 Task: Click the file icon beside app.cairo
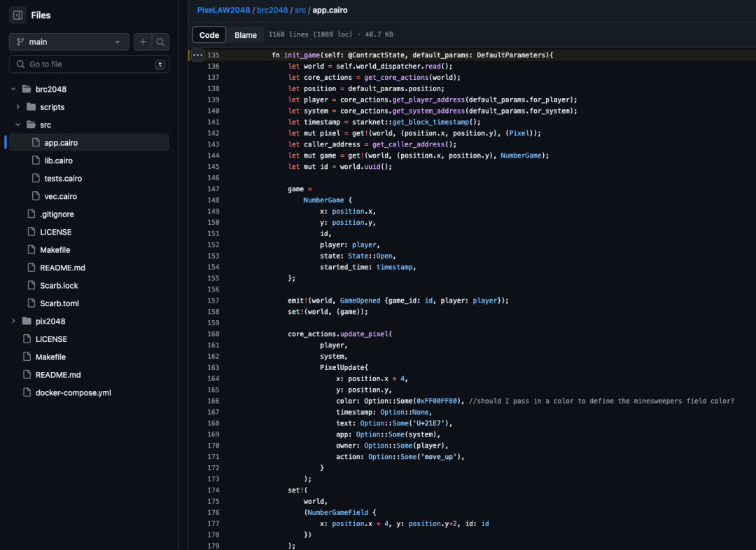click(x=34, y=142)
